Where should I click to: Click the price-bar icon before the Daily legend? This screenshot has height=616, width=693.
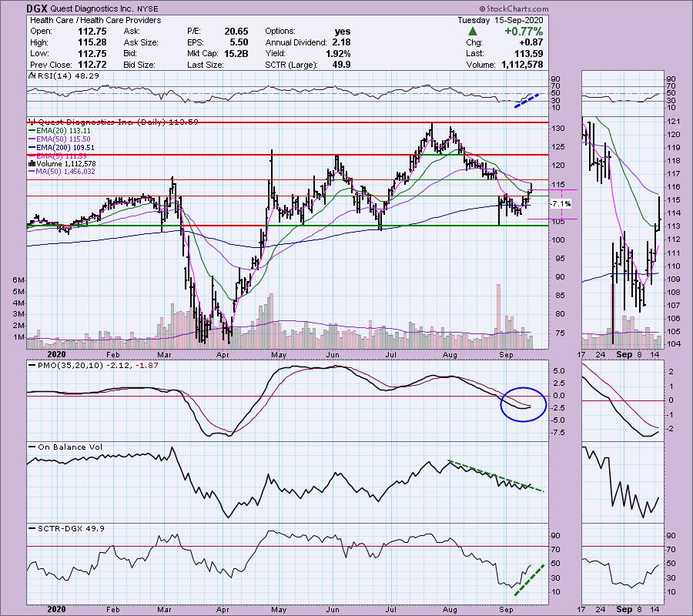[x=32, y=122]
